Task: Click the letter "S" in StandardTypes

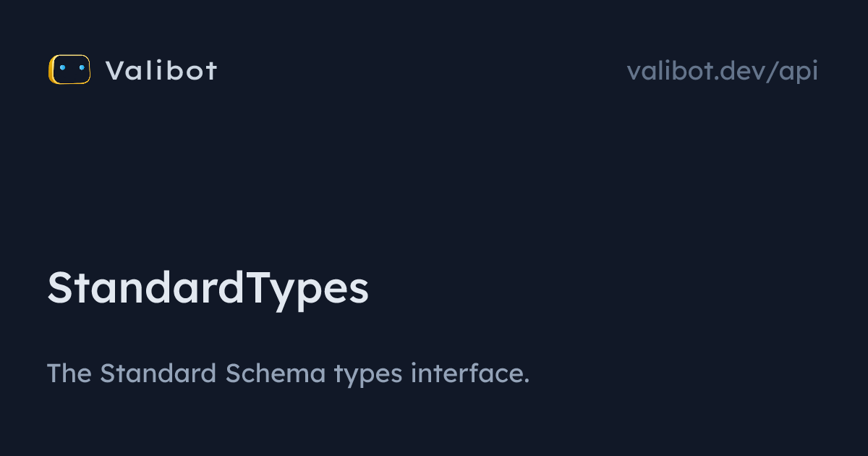Action: 61,288
